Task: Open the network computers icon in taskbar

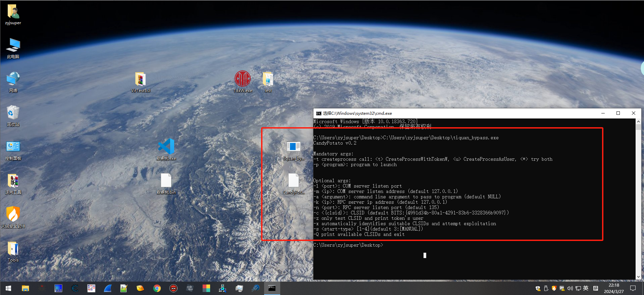Action: point(222,288)
